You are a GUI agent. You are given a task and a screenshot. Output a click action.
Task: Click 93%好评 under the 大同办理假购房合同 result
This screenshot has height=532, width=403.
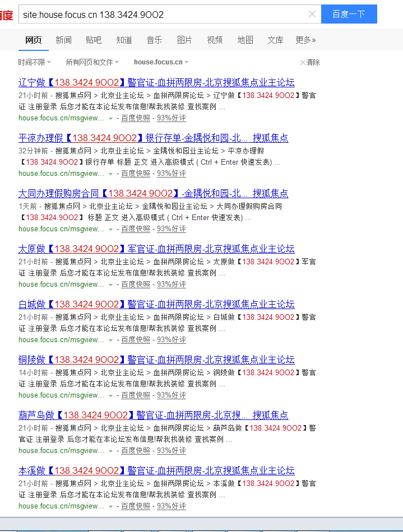click(x=172, y=229)
